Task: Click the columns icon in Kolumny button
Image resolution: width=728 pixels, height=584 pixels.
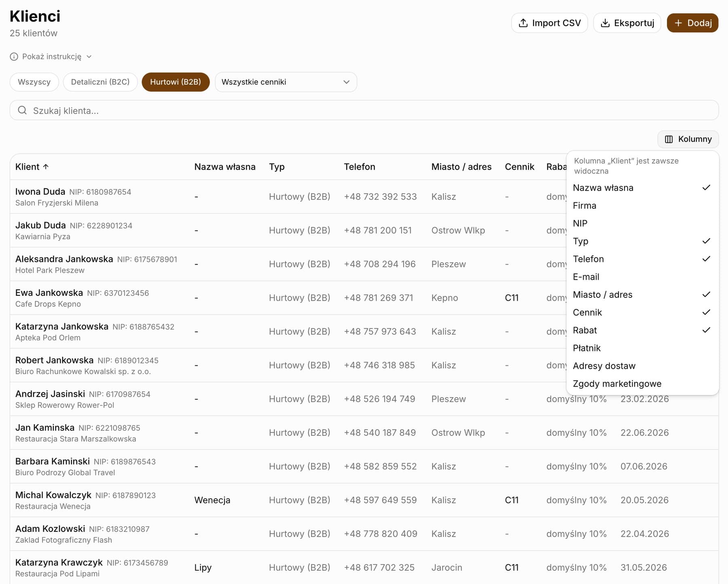Action: tap(669, 139)
